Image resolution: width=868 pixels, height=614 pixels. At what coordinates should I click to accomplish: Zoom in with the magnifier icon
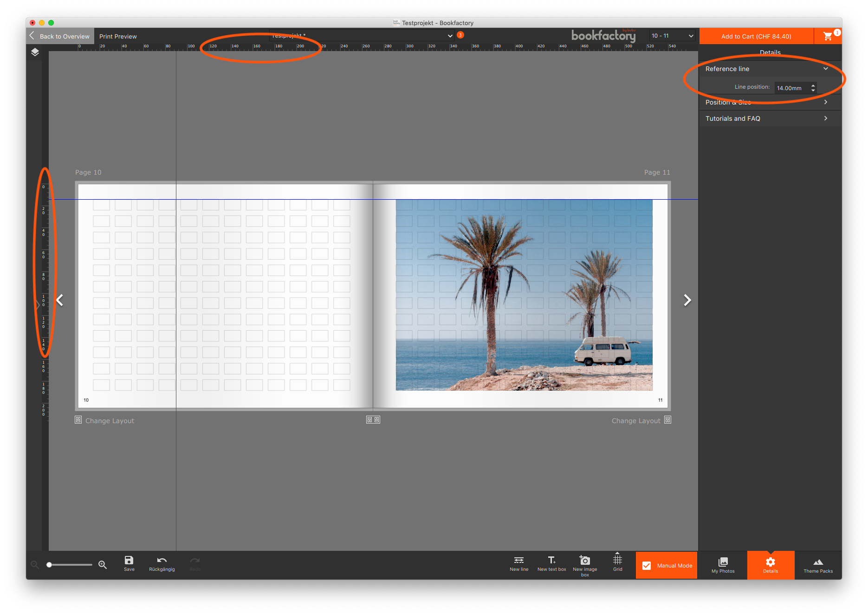[103, 565]
